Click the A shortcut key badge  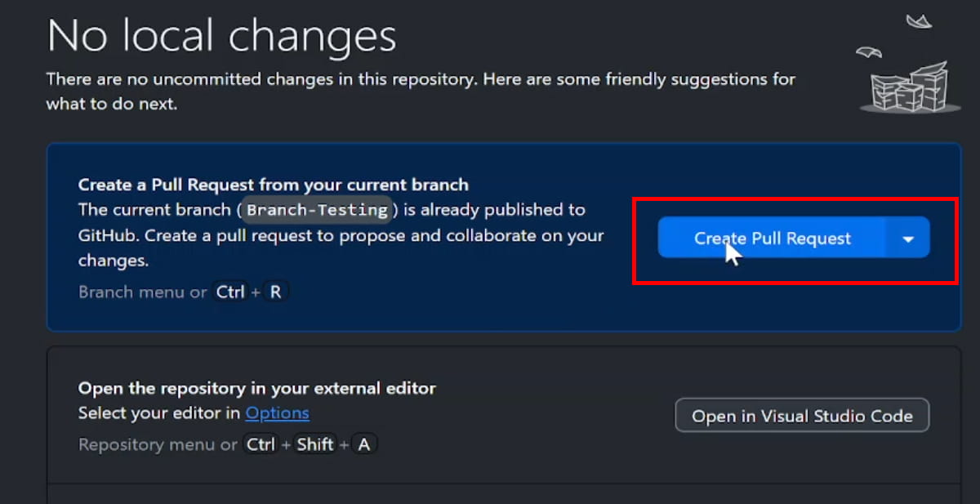[363, 444]
